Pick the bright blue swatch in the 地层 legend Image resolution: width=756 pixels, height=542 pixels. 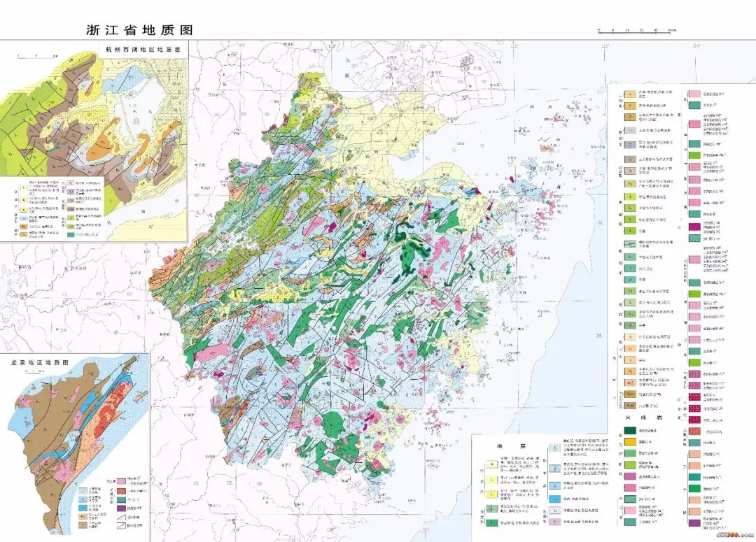(x=555, y=499)
